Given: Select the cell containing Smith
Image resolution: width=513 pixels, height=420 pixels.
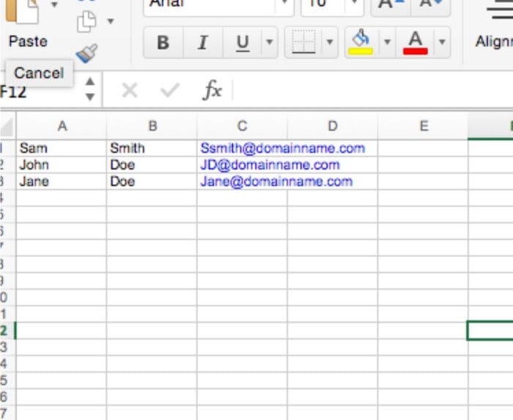Looking at the screenshot, I should 152,148.
